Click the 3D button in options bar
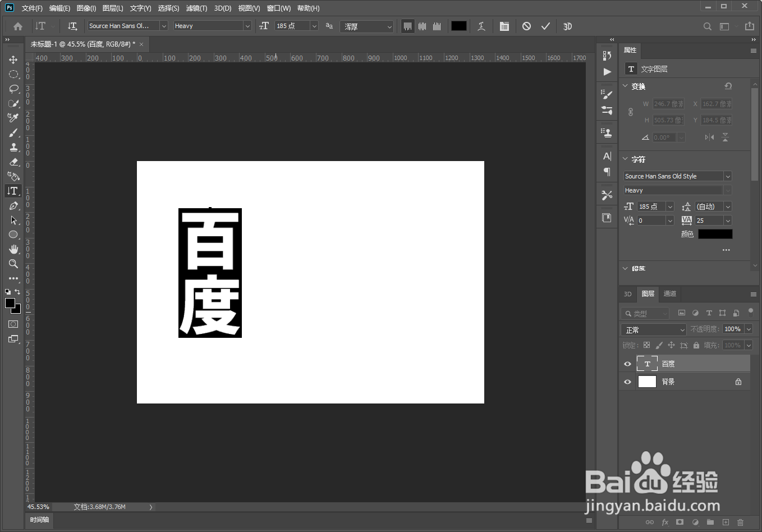The width and height of the screenshot is (762, 532). point(567,26)
